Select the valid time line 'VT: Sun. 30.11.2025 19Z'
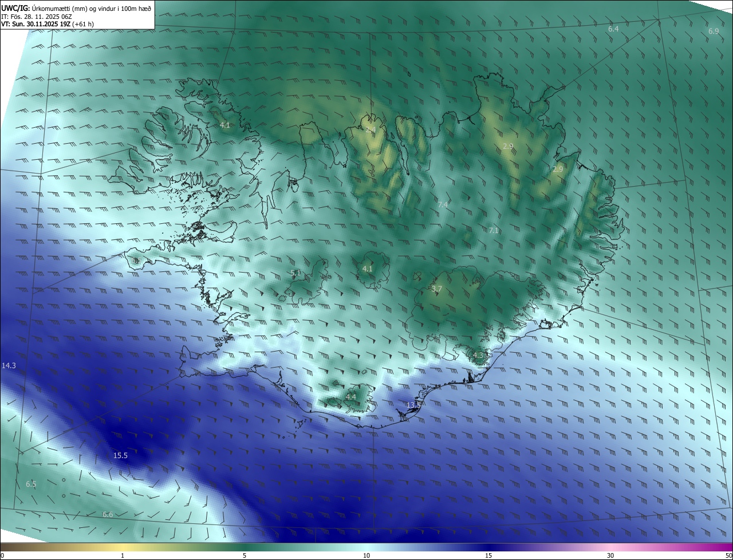 coord(36,24)
